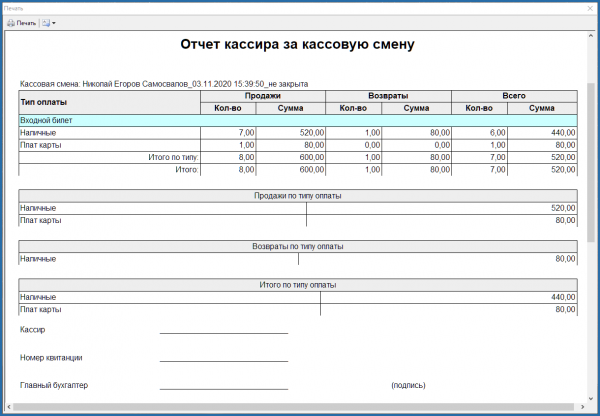Click the Кассовая смена info line
This screenshot has height=416, width=600.
(163, 84)
